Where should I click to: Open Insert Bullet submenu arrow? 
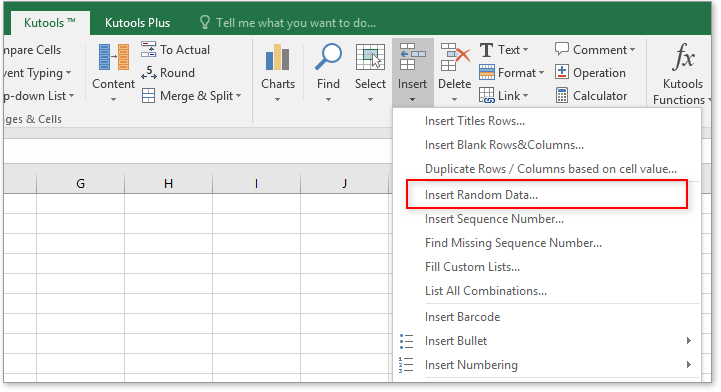(688, 341)
